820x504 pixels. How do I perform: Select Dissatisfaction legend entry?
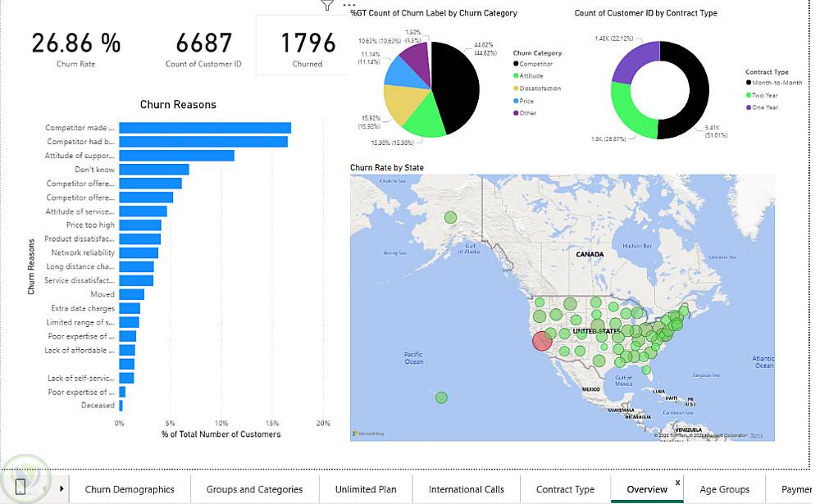(537, 89)
